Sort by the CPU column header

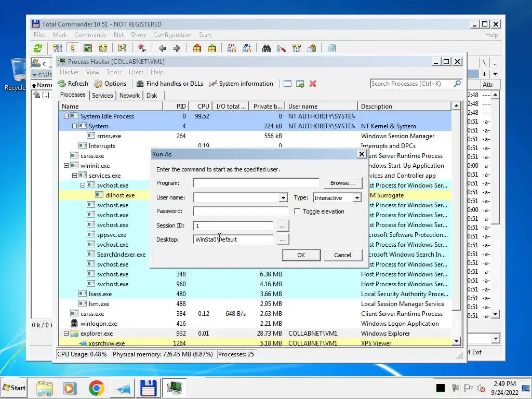click(x=201, y=106)
